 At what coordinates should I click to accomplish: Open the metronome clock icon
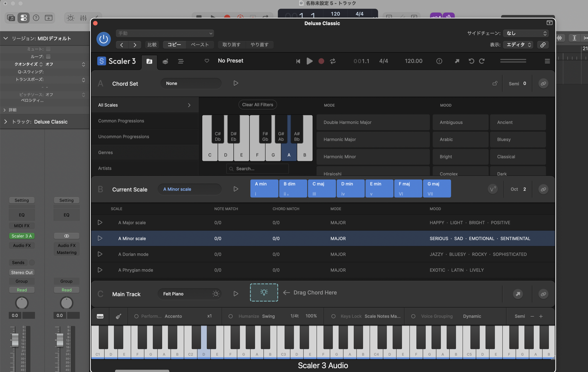[x=439, y=61]
